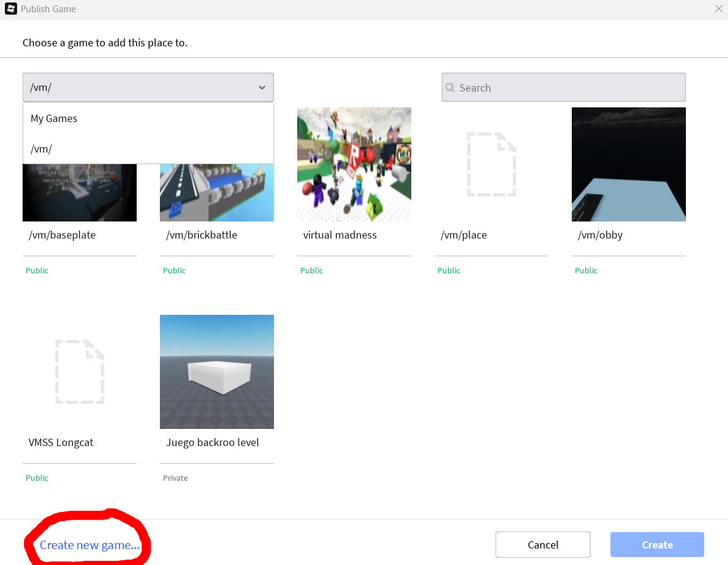The height and width of the screenshot is (565, 728).
Task: Pick the Juego backroo level thumbnail
Action: 217,372
